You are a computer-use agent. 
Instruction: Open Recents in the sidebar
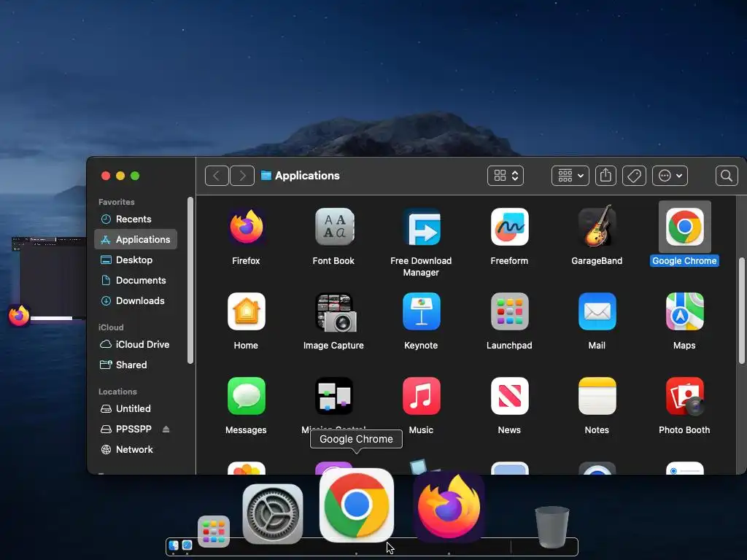pos(136,219)
